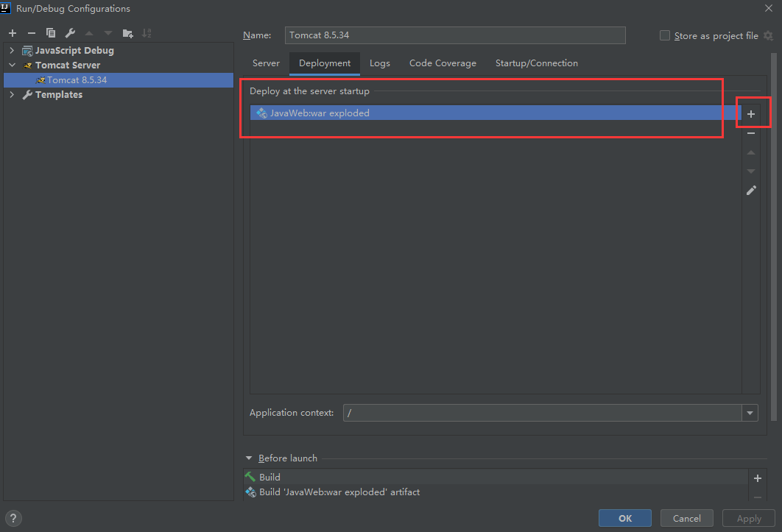Close the Run/Debug Configurations dialog
Image resolution: width=782 pixels, height=532 pixels.
pyautogui.click(x=769, y=8)
